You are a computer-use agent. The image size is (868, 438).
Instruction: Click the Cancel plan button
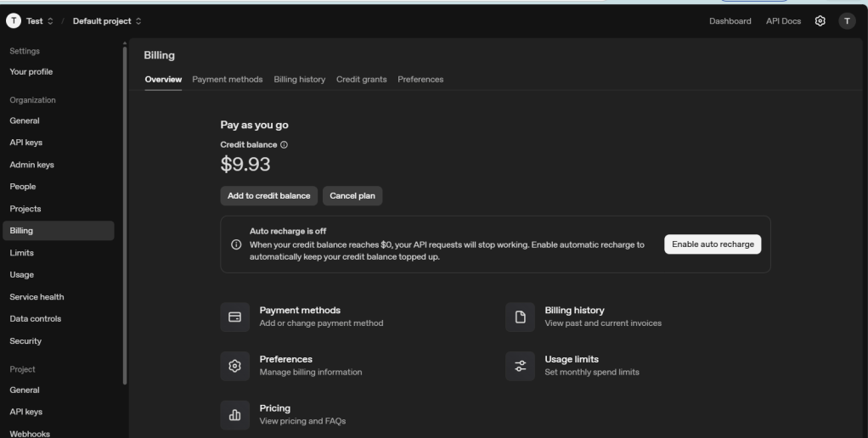pyautogui.click(x=352, y=195)
